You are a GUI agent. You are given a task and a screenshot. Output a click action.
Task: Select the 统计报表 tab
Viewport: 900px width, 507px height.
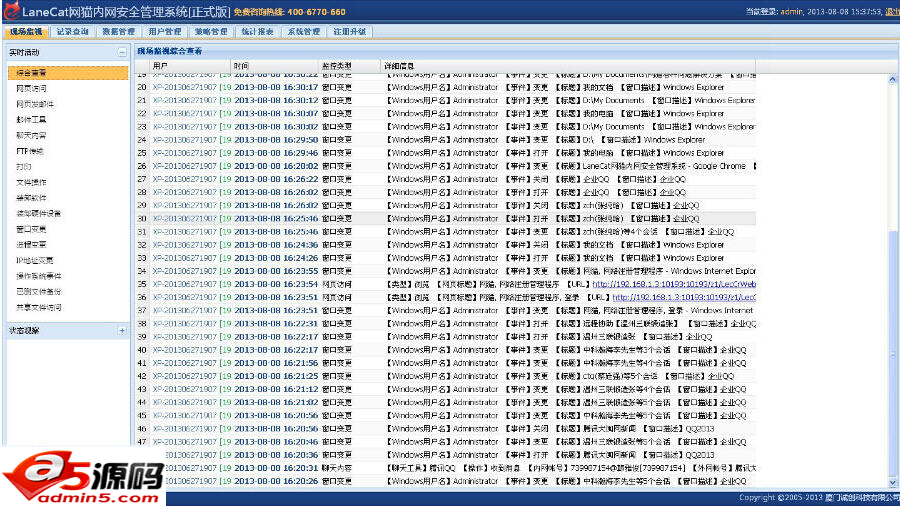point(257,32)
